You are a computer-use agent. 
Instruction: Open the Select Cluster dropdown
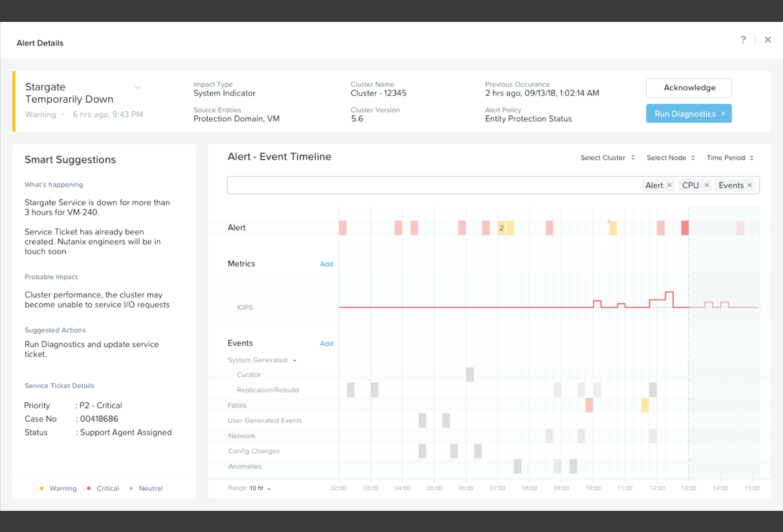[x=607, y=158]
